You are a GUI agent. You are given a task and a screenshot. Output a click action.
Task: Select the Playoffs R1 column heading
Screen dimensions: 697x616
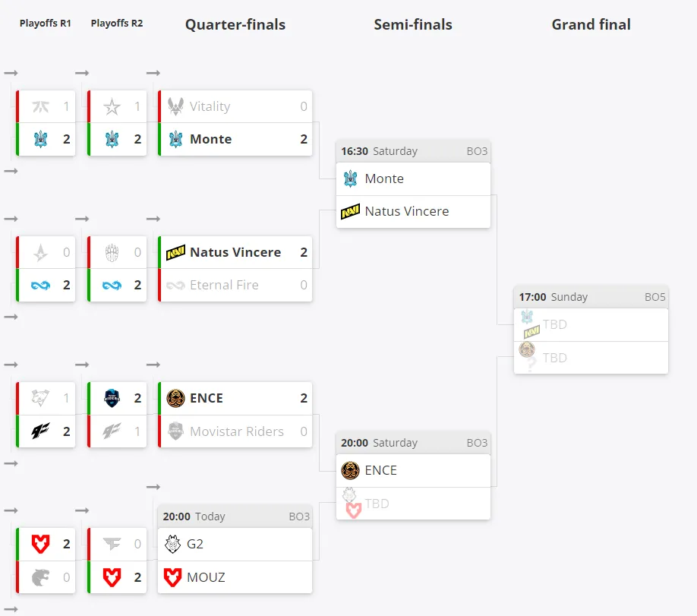coord(46,23)
